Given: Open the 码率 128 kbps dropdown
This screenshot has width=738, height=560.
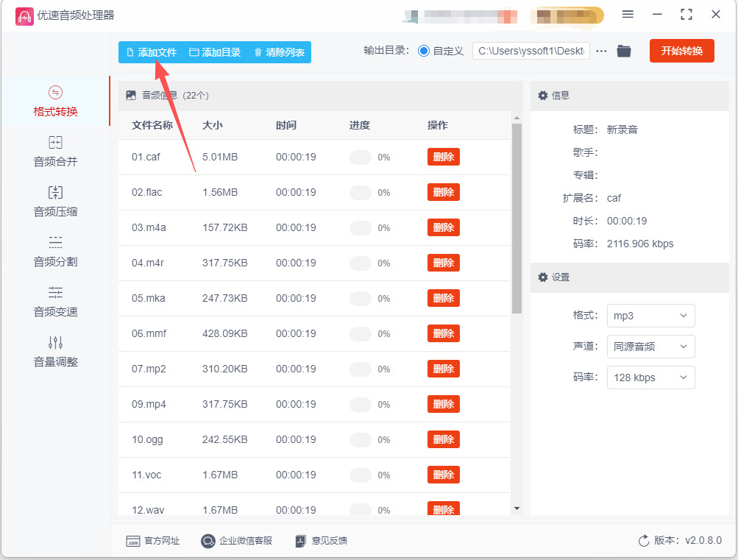Looking at the screenshot, I should [650, 378].
